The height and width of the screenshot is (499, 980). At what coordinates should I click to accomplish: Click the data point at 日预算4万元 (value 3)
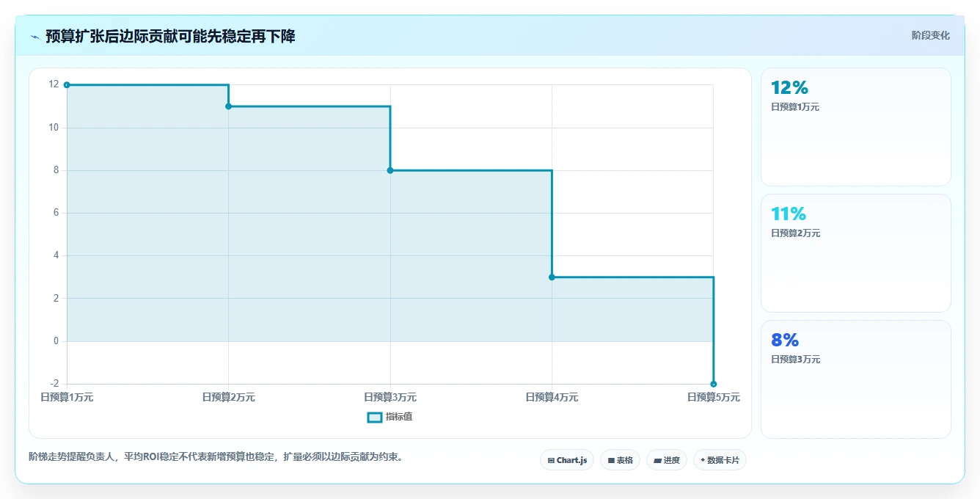[552, 277]
